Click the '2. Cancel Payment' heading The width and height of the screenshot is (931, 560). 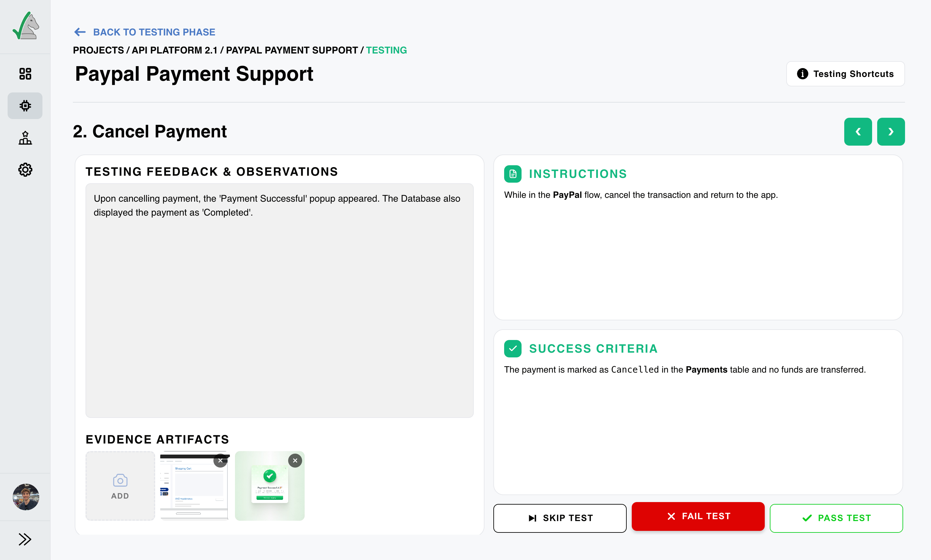click(150, 131)
